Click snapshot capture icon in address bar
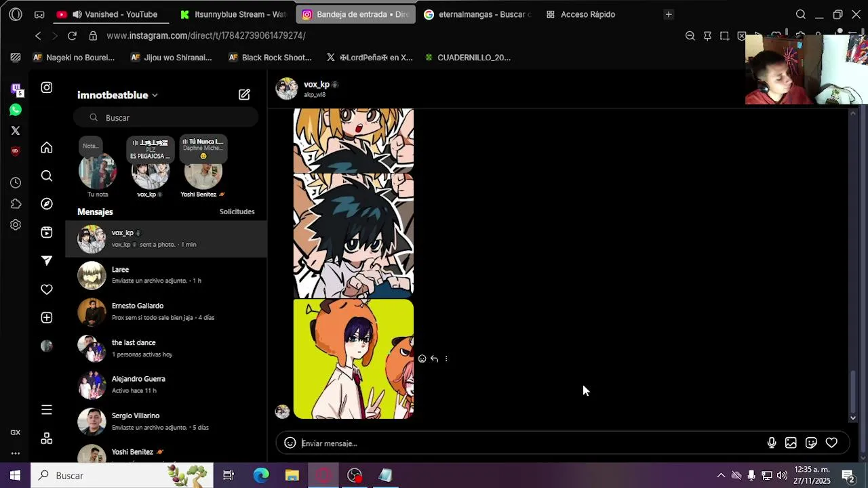The height and width of the screenshot is (488, 868). [x=724, y=36]
